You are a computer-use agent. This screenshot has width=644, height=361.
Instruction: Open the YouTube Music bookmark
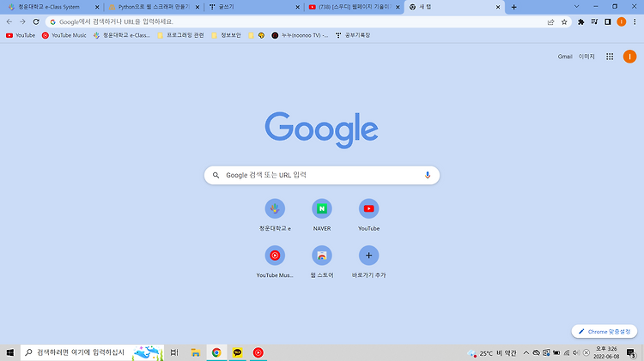pos(64,35)
